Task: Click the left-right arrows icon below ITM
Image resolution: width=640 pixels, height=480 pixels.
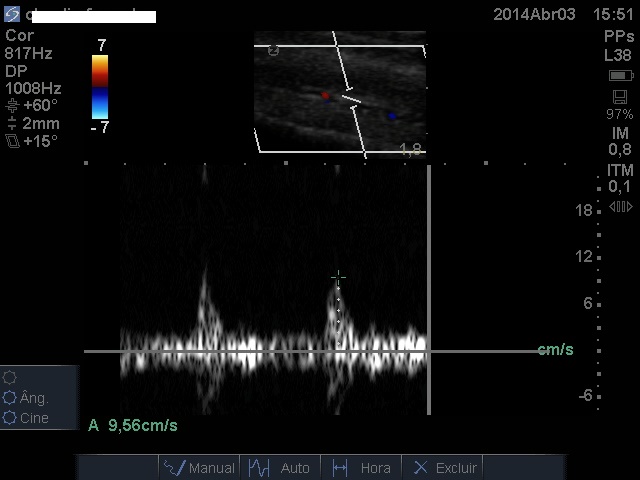Action: click(x=620, y=207)
